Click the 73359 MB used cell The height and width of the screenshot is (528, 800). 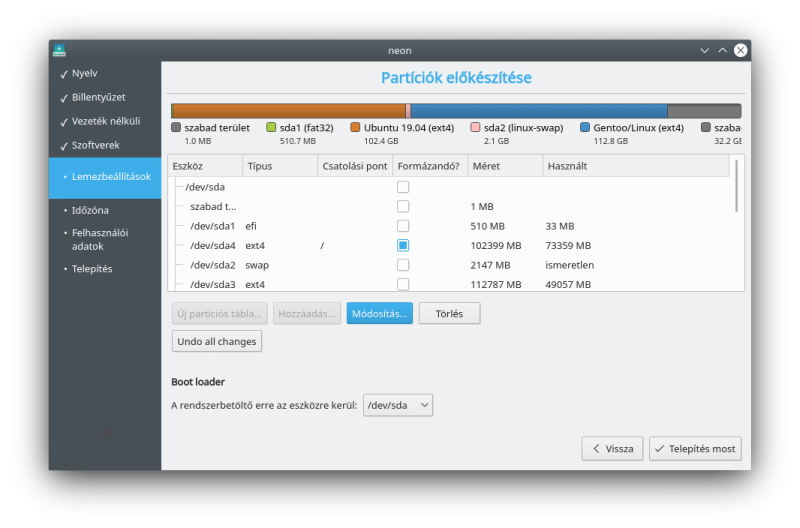click(568, 245)
